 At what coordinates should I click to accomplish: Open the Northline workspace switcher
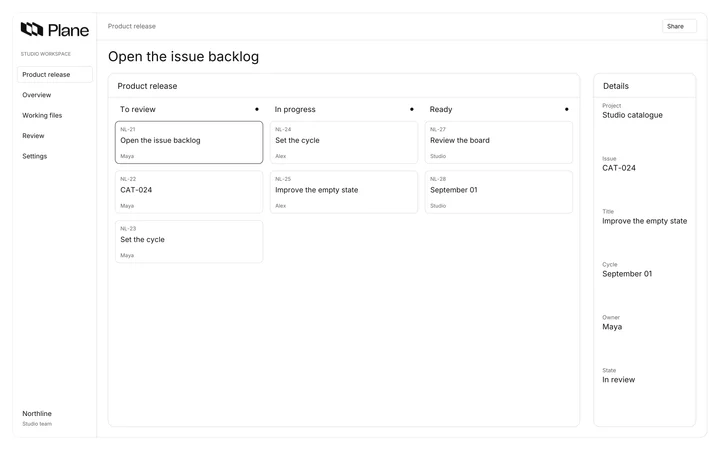click(x=37, y=418)
